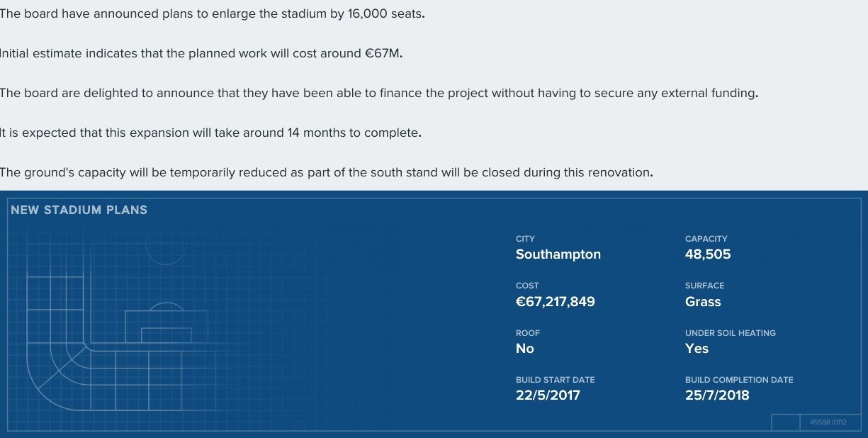
Task: Click the Roof value No
Action: point(525,349)
